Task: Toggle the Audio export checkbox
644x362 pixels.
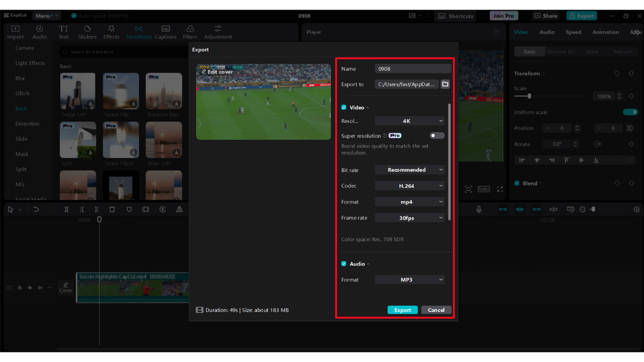Action: pyautogui.click(x=344, y=264)
